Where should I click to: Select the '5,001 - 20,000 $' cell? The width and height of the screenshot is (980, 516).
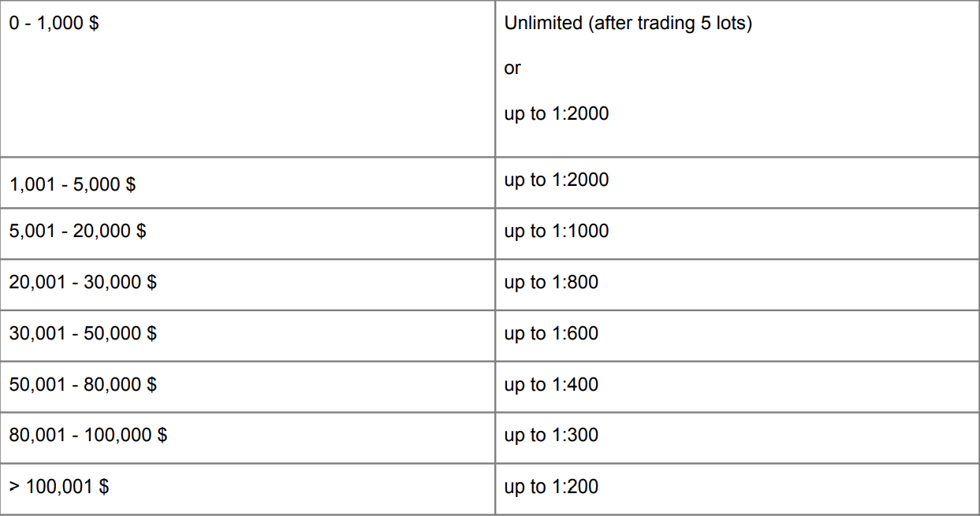[77, 231]
